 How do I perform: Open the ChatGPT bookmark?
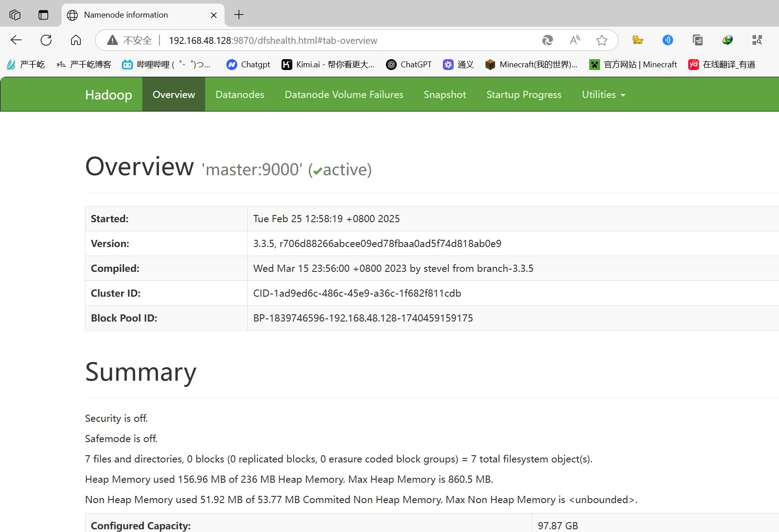point(409,65)
